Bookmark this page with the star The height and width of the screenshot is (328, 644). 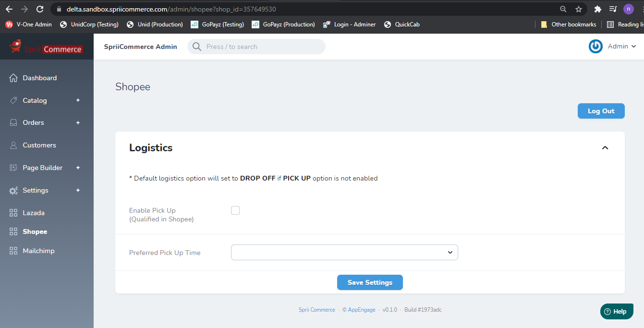point(579,9)
